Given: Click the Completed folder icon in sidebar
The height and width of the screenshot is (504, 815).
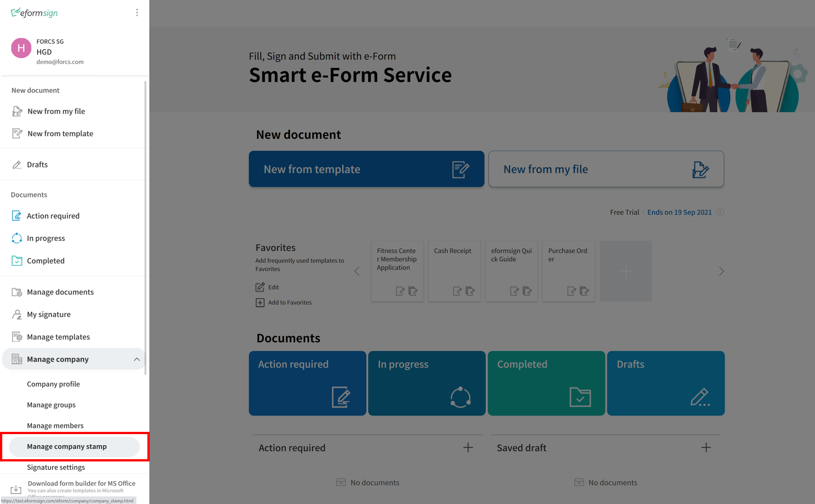Looking at the screenshot, I should 17,261.
